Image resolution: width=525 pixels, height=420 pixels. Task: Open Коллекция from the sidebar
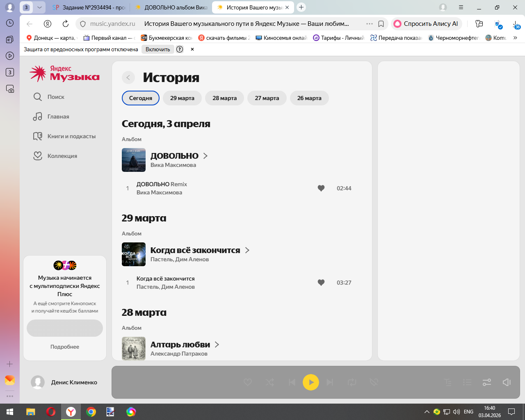click(x=62, y=156)
